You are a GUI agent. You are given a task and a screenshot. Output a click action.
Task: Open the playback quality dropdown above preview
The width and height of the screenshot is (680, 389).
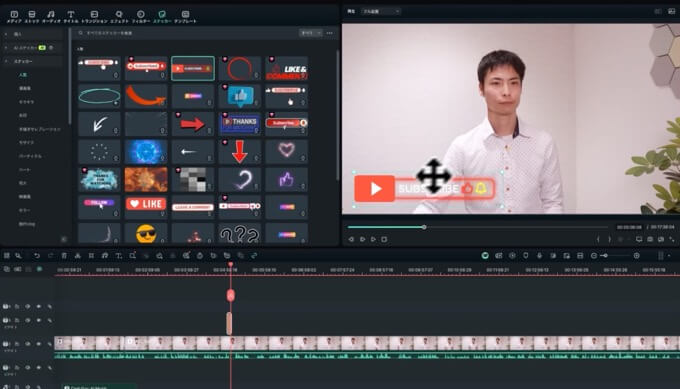380,11
